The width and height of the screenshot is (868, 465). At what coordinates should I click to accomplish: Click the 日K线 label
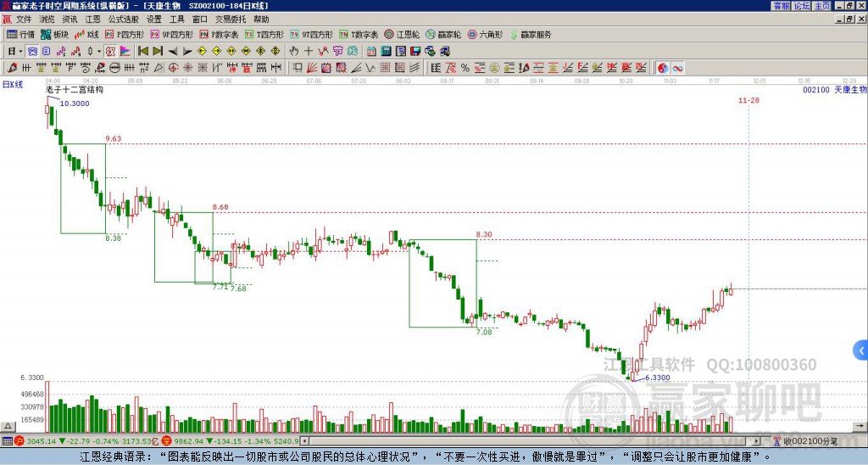tap(12, 84)
